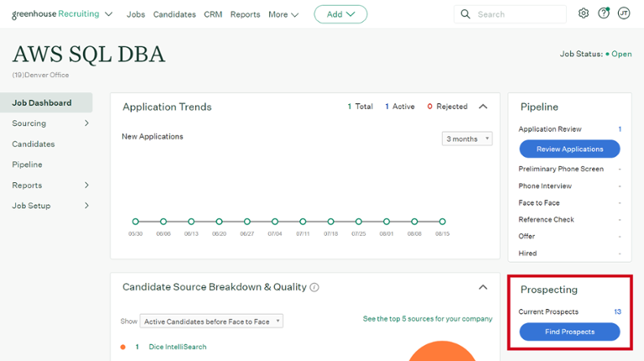Expand the More menu in top navigation
The width and height of the screenshot is (644, 361).
283,14
